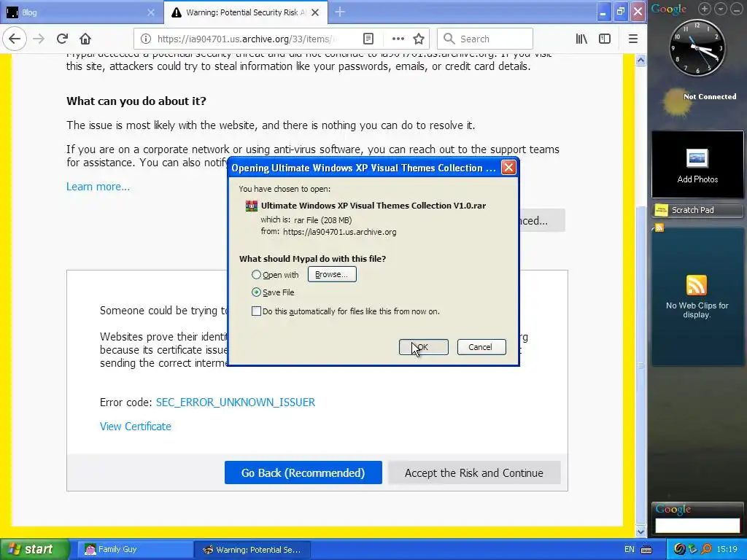747x560 pixels.
Task: Click the red swirl system tray icon
Action: [679, 550]
